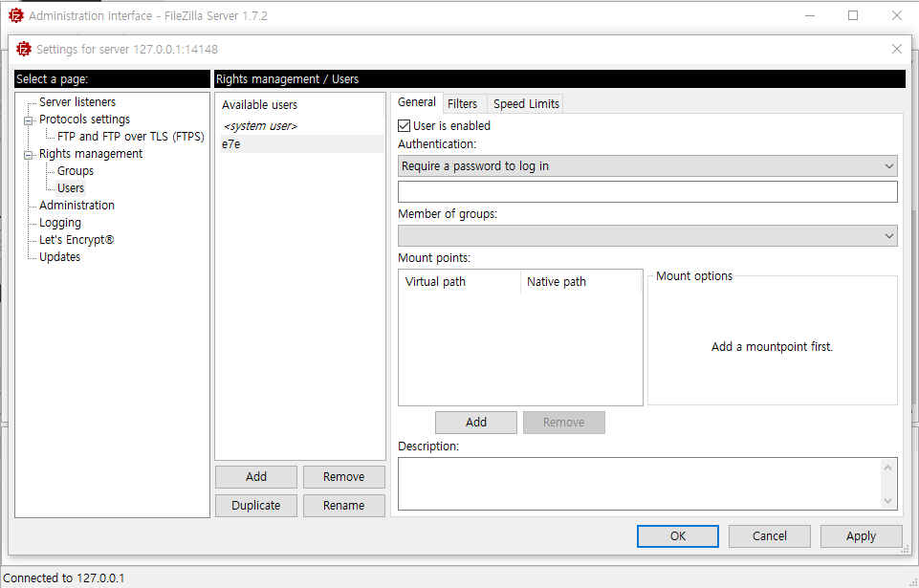The height and width of the screenshot is (588, 919).
Task: Click the Virtual path column header
Action: point(459,282)
